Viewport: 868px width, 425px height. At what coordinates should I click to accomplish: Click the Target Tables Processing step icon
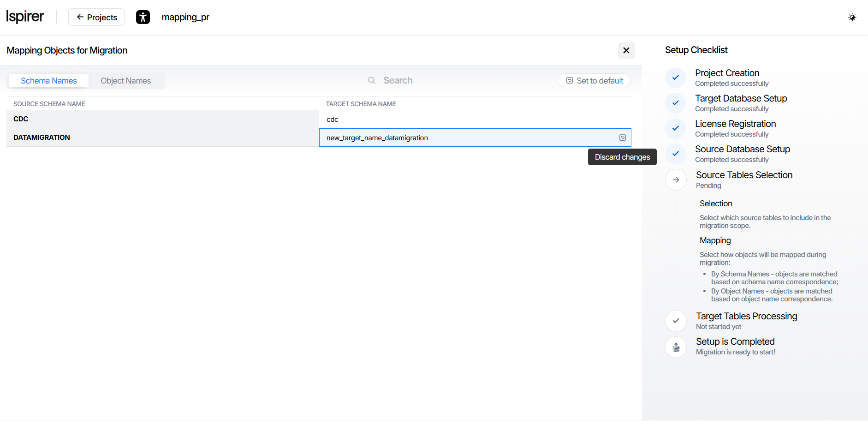point(676,321)
